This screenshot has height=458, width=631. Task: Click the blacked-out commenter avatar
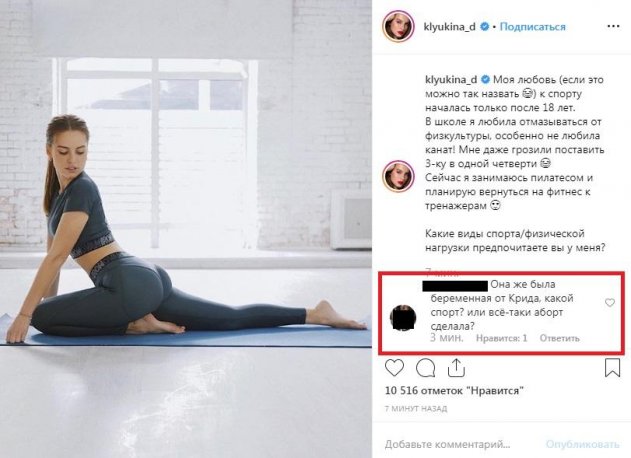401,319
